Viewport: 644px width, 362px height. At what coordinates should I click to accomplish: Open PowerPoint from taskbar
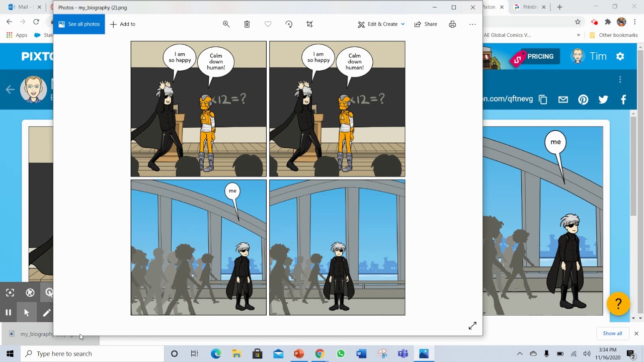tap(299, 353)
